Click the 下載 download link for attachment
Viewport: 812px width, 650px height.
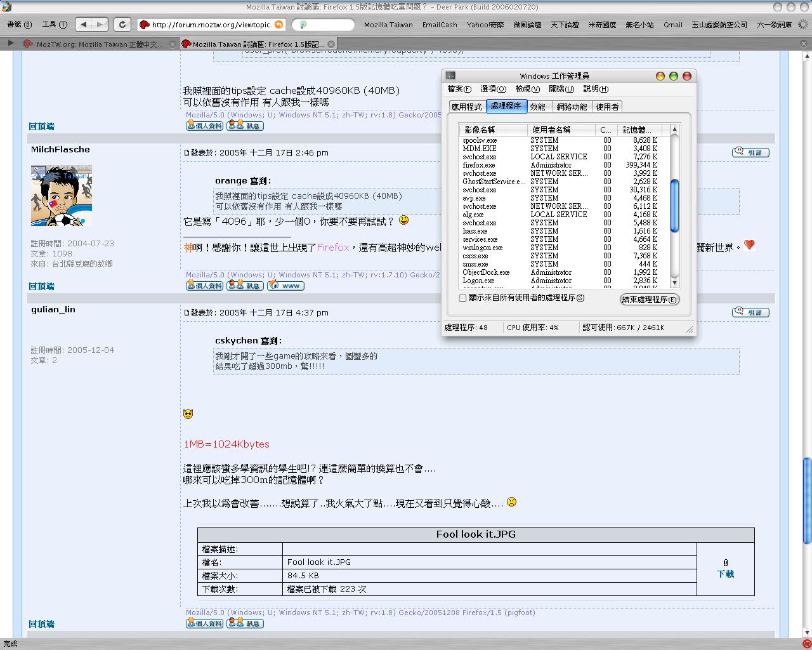[x=725, y=574]
